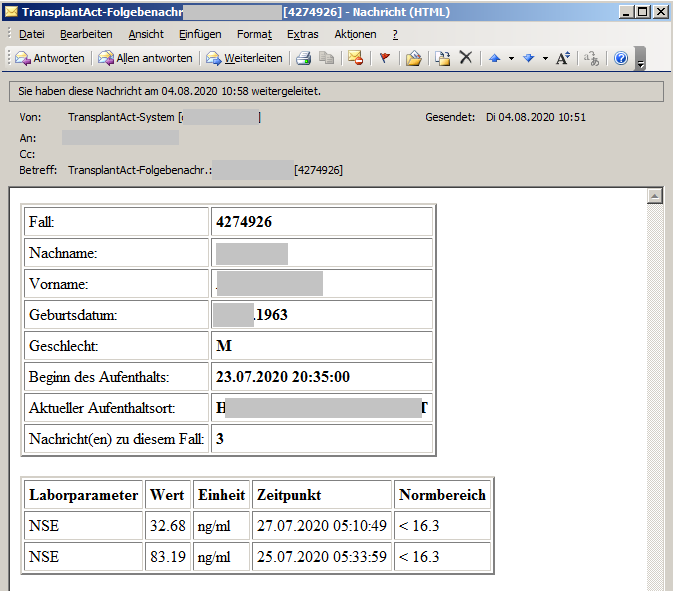Click the font size icon
The height and width of the screenshot is (591, 673).
click(563, 58)
